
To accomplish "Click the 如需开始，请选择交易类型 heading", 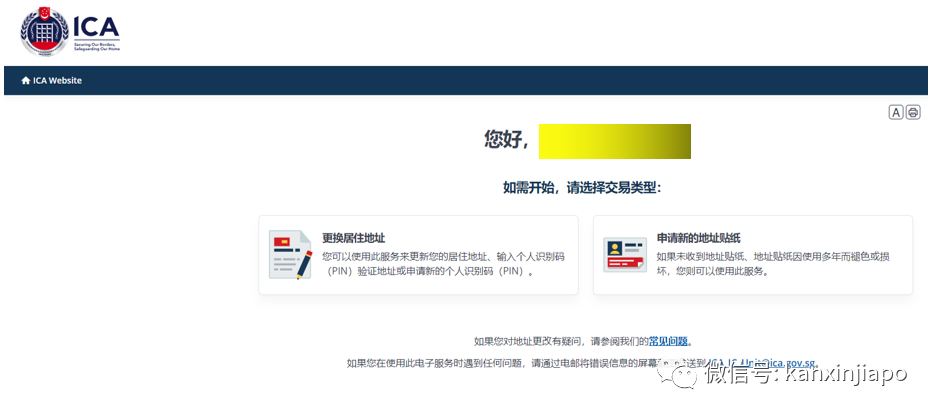I will (x=582, y=188).
